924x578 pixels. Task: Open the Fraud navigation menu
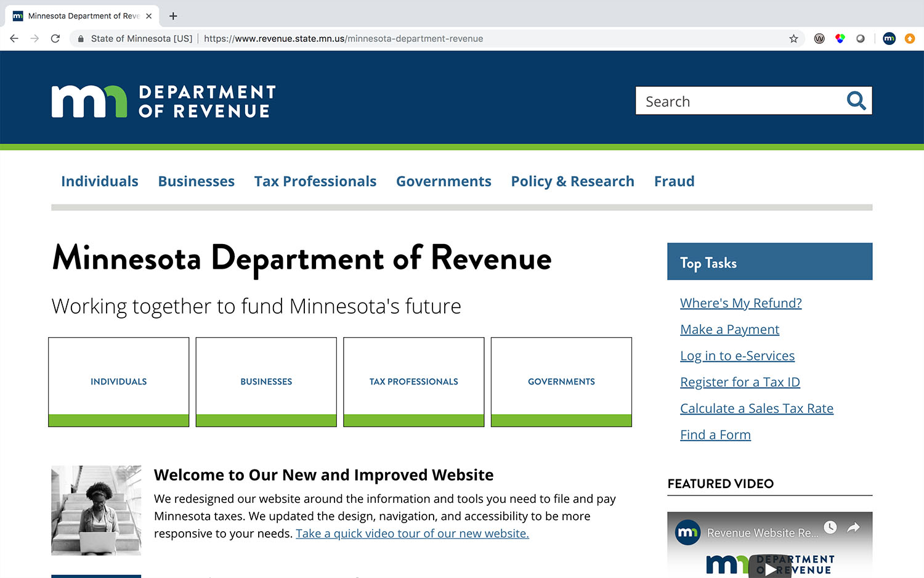(675, 181)
